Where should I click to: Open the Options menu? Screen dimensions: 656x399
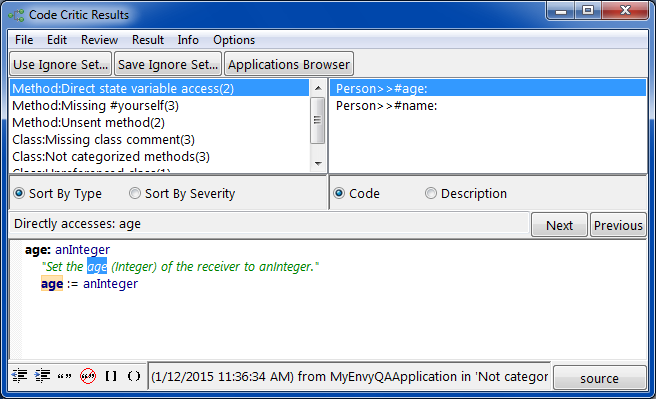(x=234, y=40)
